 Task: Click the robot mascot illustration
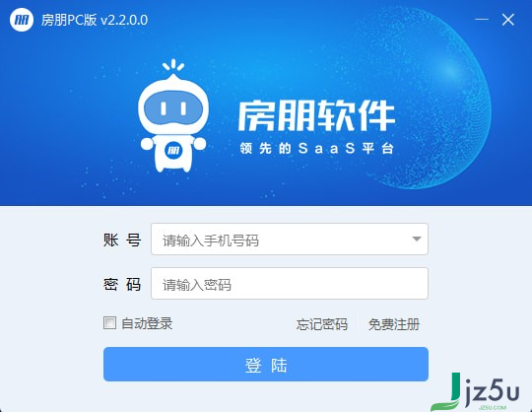click(173, 116)
